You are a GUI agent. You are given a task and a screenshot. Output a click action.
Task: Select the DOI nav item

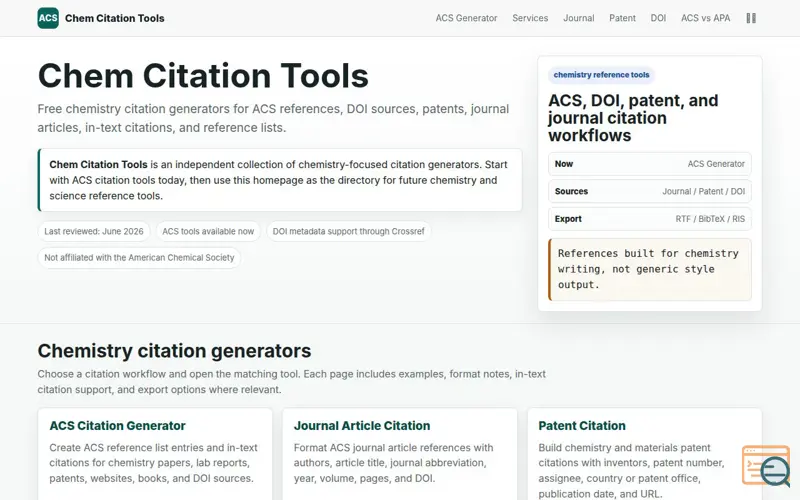pyautogui.click(x=658, y=18)
